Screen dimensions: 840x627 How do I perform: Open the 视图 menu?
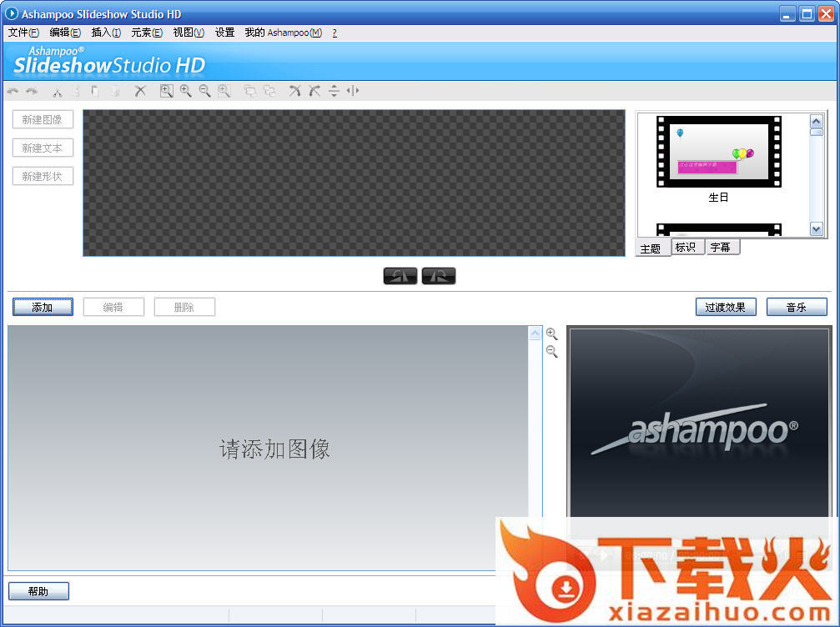pos(189,33)
